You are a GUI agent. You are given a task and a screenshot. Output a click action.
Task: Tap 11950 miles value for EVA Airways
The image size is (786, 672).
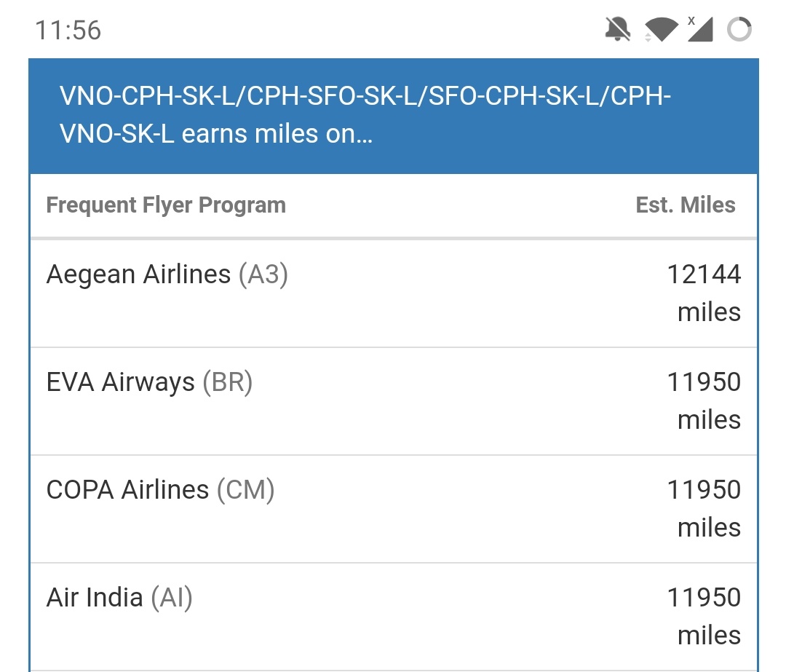[x=704, y=401]
